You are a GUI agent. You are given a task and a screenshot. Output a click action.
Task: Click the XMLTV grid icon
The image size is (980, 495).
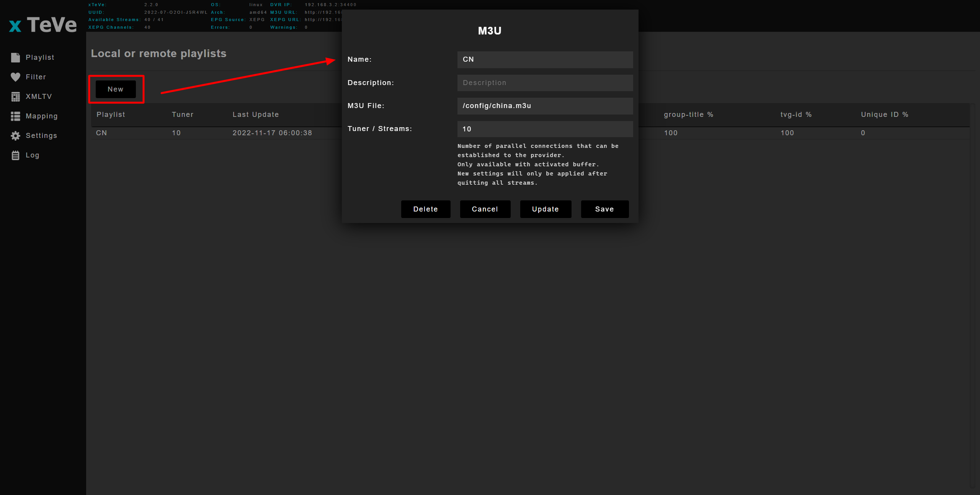click(15, 97)
